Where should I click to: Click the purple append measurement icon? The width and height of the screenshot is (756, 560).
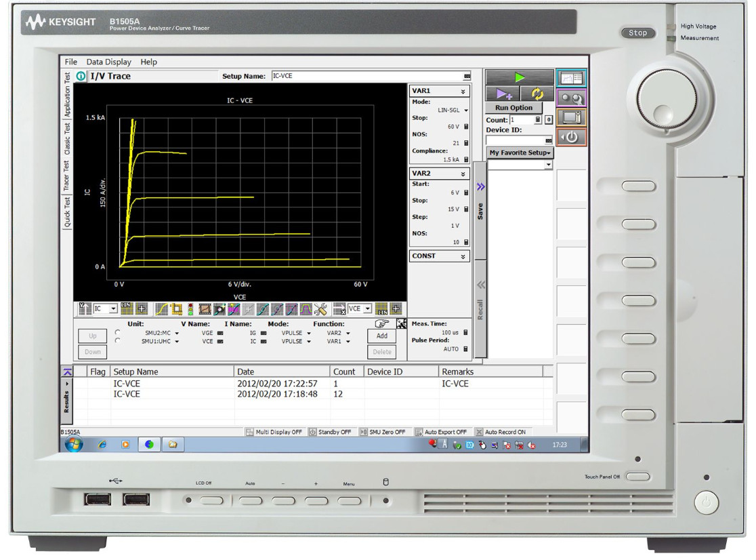[503, 94]
